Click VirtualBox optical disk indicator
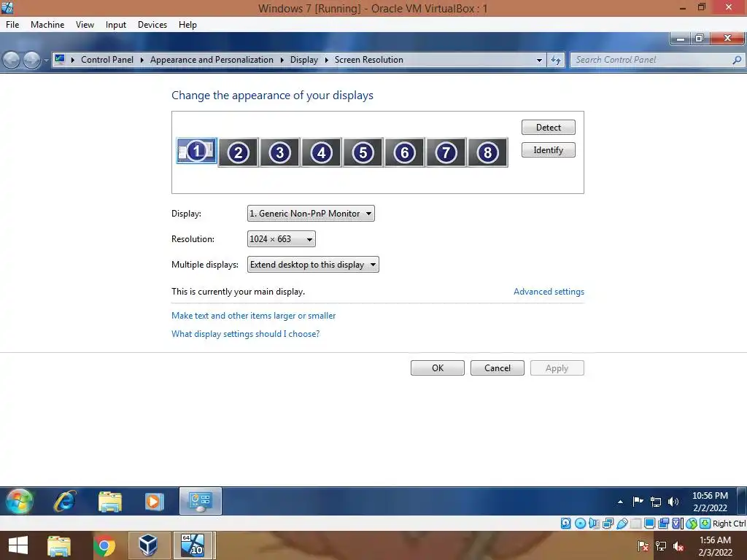Image resolution: width=747 pixels, height=560 pixels. [x=580, y=524]
